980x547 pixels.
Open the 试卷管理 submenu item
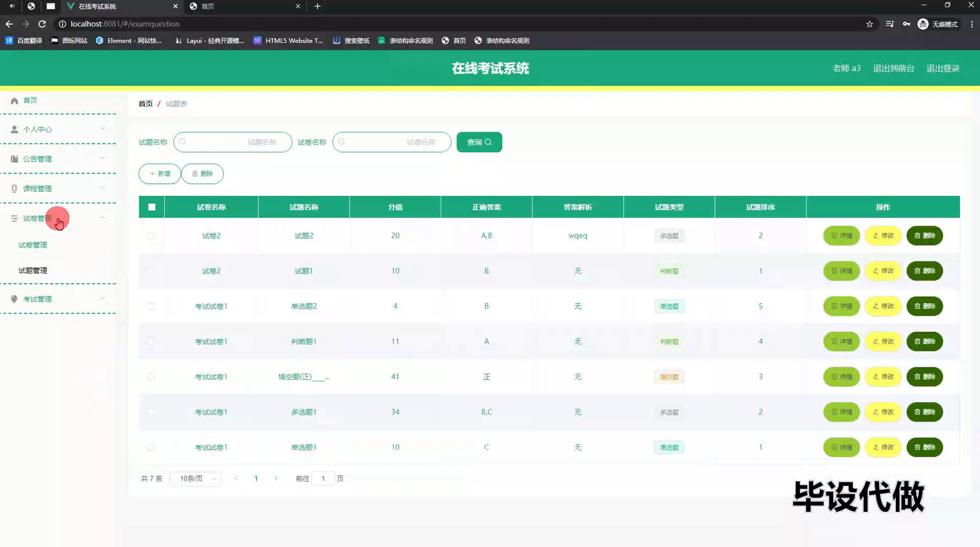(x=33, y=245)
